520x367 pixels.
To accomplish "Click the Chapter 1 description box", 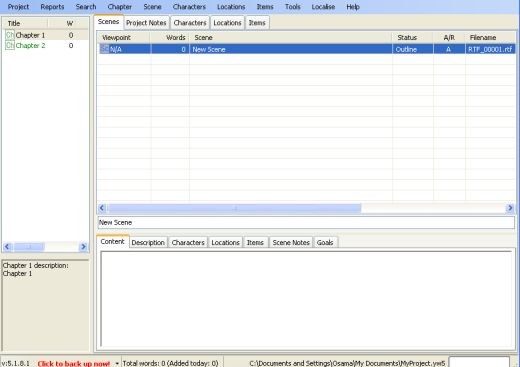I will 45,305.
